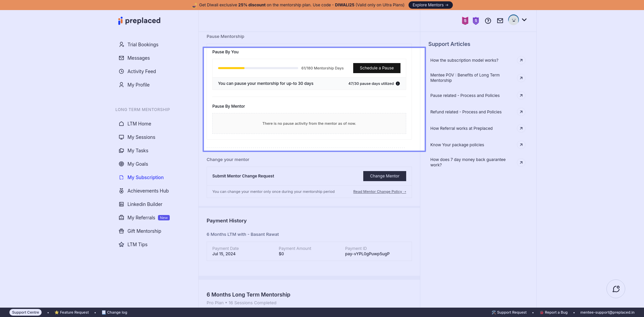The image size is (644, 317).
Task: Open My Referrals menu item
Action: [141, 218]
